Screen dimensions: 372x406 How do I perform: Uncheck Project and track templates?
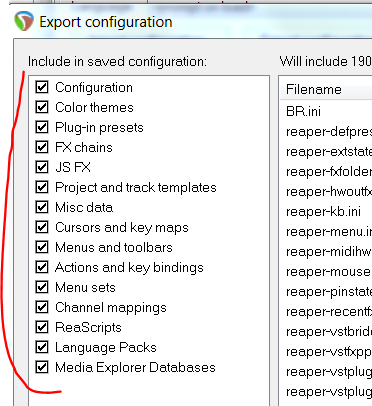(x=42, y=187)
